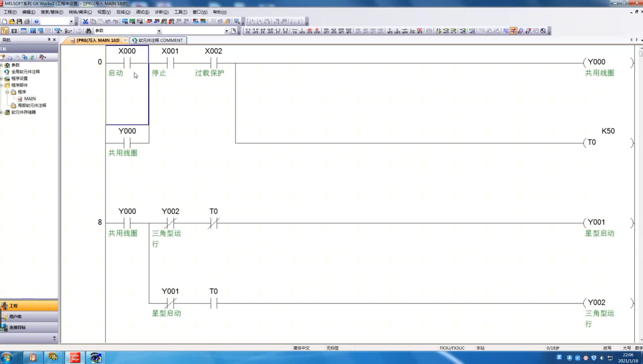Select 全局软元件注释 in project tree
The image size is (643, 364).
point(25,72)
